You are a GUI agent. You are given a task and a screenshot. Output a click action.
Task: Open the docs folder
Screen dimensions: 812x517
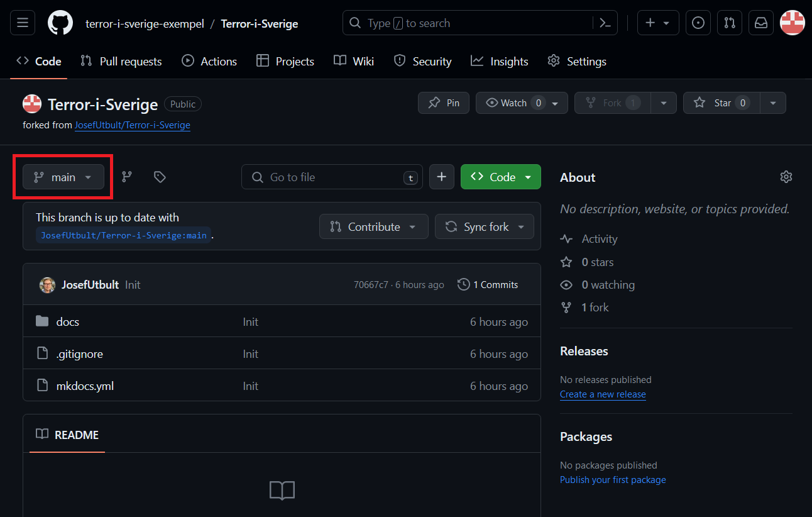68,321
